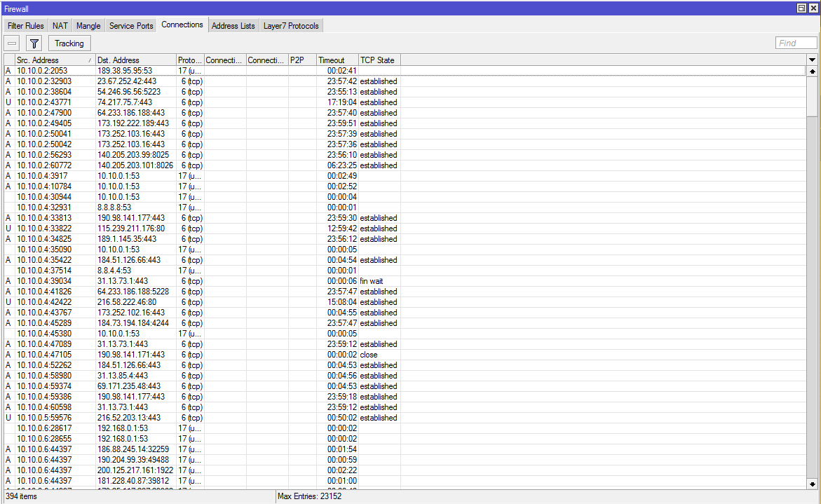
Task: Click the 'fin wait' TCP state cell
Action: 371,281
